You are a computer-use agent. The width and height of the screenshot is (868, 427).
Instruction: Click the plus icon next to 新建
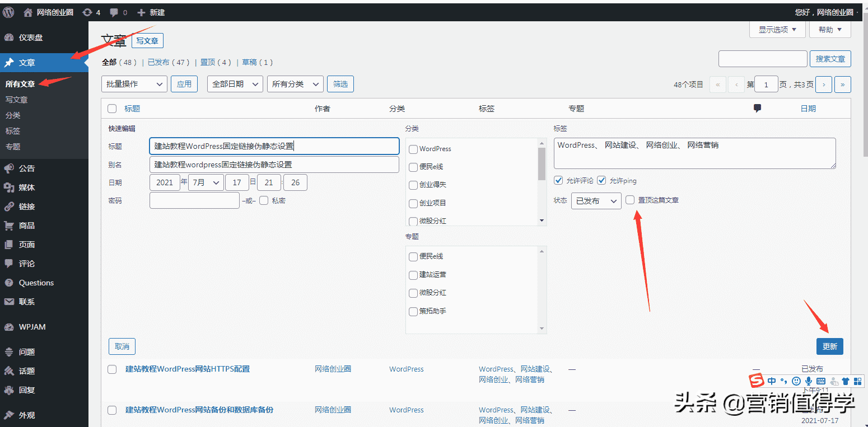141,12
